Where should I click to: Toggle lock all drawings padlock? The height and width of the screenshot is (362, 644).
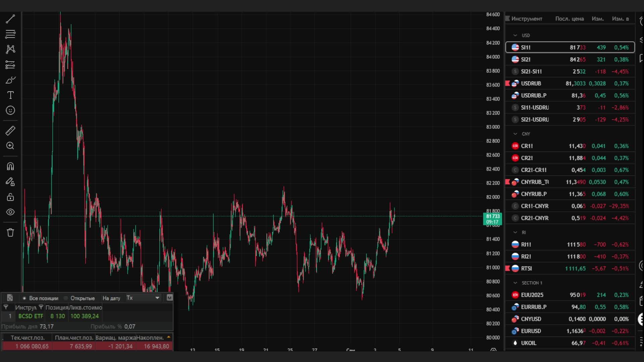coord(10,197)
